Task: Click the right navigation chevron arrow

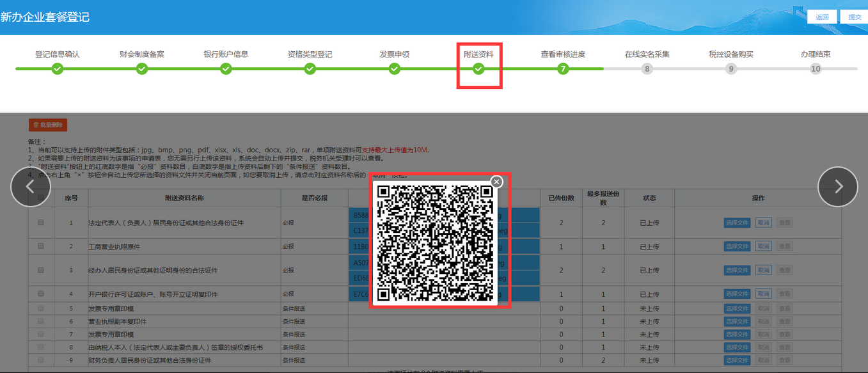Action: tap(838, 187)
